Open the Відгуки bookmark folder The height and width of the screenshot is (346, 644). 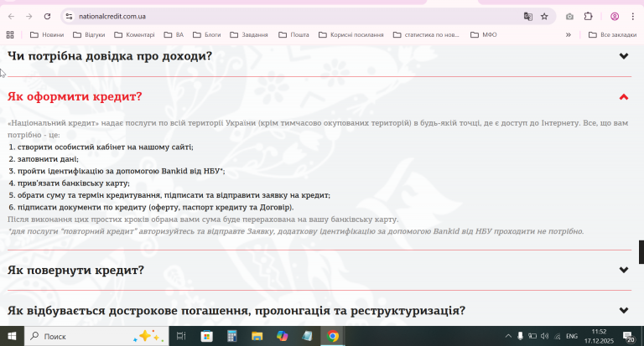(89, 35)
